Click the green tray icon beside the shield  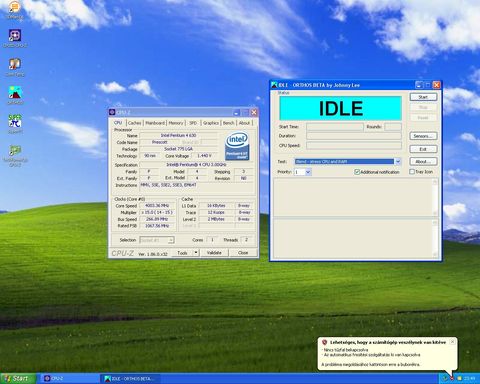point(444,378)
